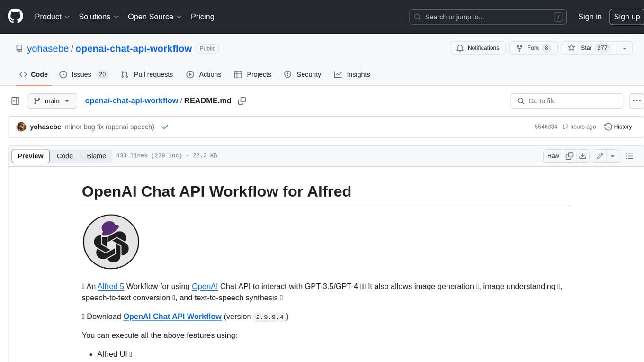Click the yohasebe avatar image
This screenshot has width=644, height=362.
[x=21, y=127]
